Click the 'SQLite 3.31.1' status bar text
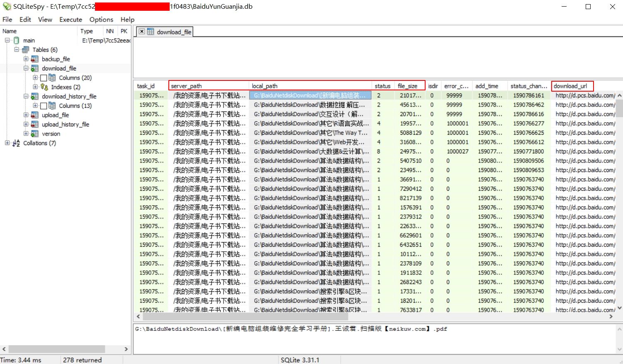Viewport: 623px width, 364px height. click(300, 360)
